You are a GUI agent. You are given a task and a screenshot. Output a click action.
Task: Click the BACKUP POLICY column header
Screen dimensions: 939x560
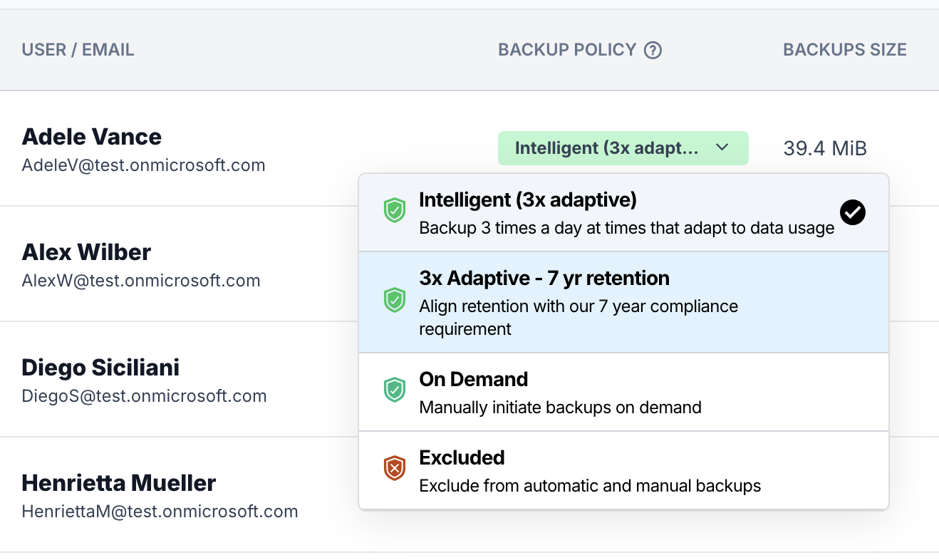tap(567, 50)
